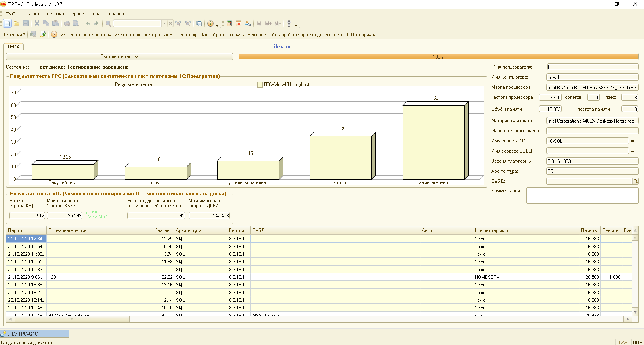
Task: Open the Сервис menu
Action: pyautogui.click(x=76, y=14)
